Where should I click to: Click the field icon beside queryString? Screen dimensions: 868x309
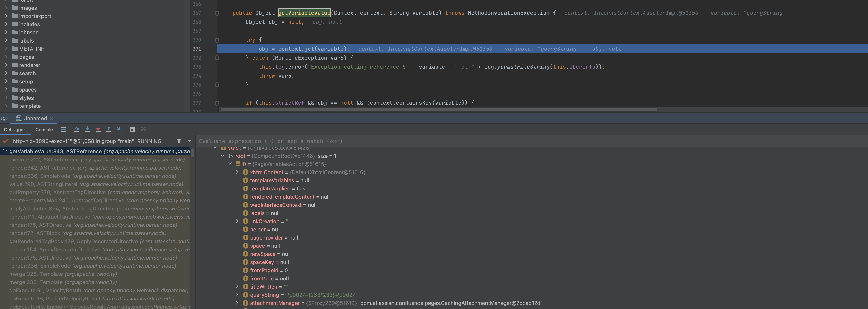tap(245, 295)
